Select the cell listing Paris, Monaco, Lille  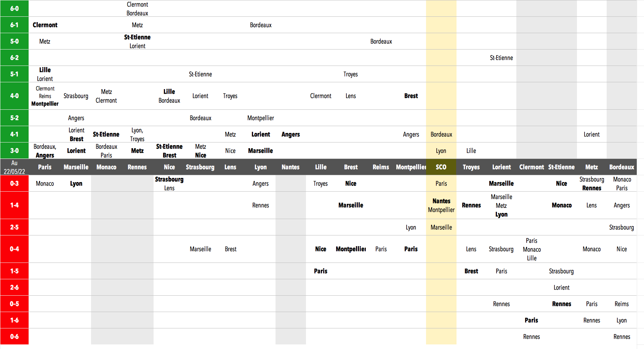point(532,249)
